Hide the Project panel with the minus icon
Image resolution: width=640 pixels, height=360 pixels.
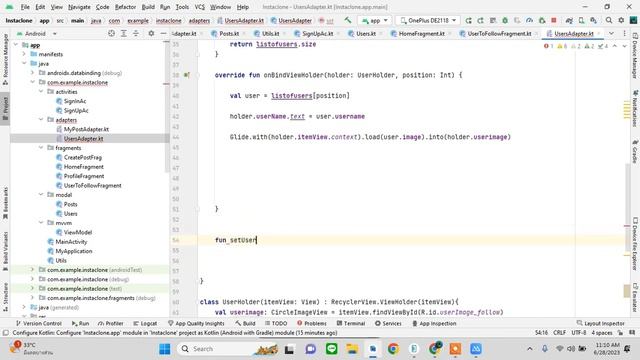[x=163, y=33]
